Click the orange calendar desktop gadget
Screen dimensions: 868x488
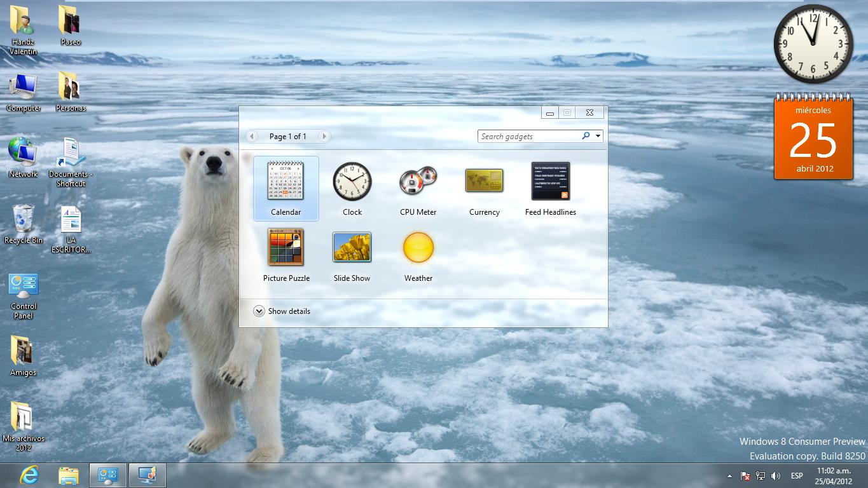(x=813, y=138)
